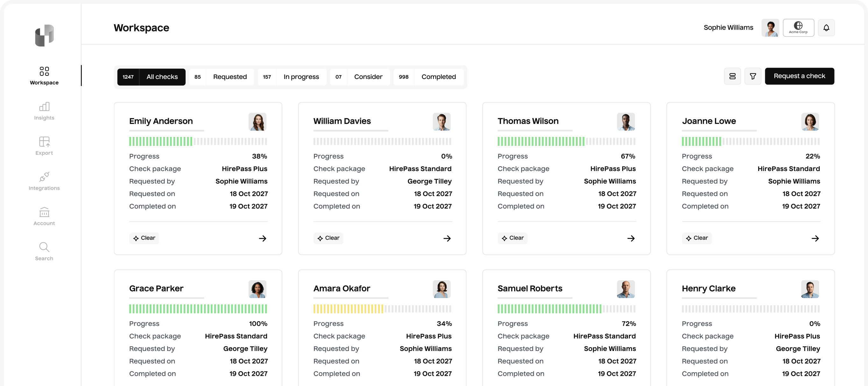Click Joanne Lowe's photo thumbnail
868x386 pixels.
pos(810,122)
